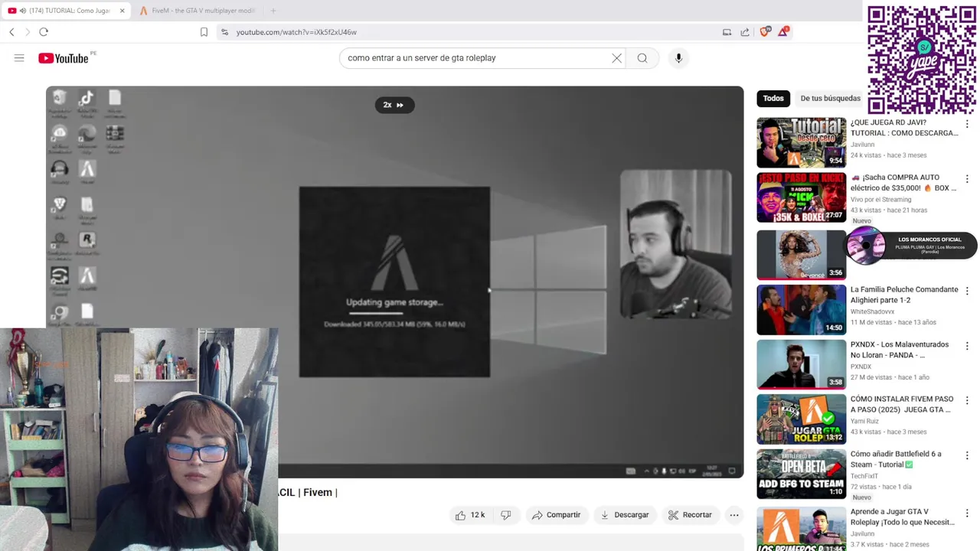Open options for the Sacha COMPRA AUTO video
Image resolution: width=980 pixels, height=551 pixels.
967,179
